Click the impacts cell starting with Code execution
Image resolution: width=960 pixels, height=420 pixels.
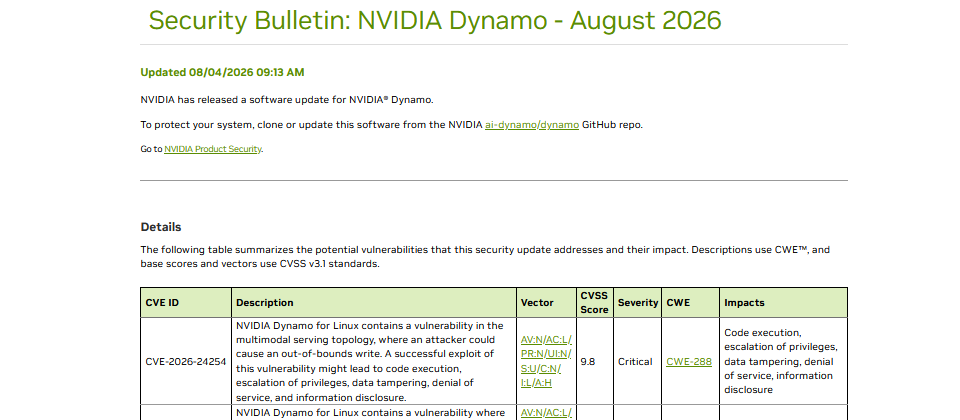tap(784, 361)
